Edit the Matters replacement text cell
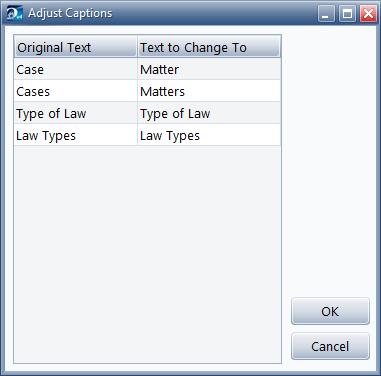Screen dimensions: 381x376 (x=209, y=91)
